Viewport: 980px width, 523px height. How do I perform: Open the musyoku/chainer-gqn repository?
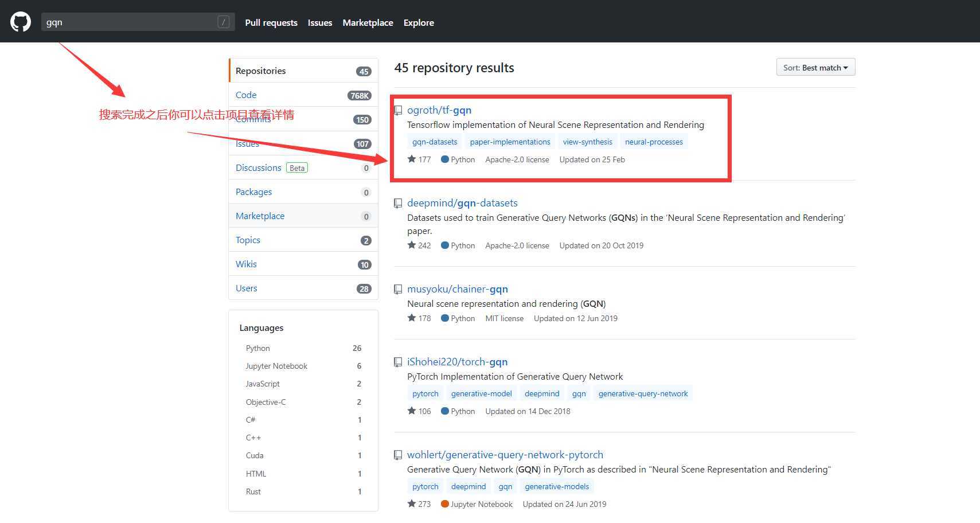click(x=458, y=289)
